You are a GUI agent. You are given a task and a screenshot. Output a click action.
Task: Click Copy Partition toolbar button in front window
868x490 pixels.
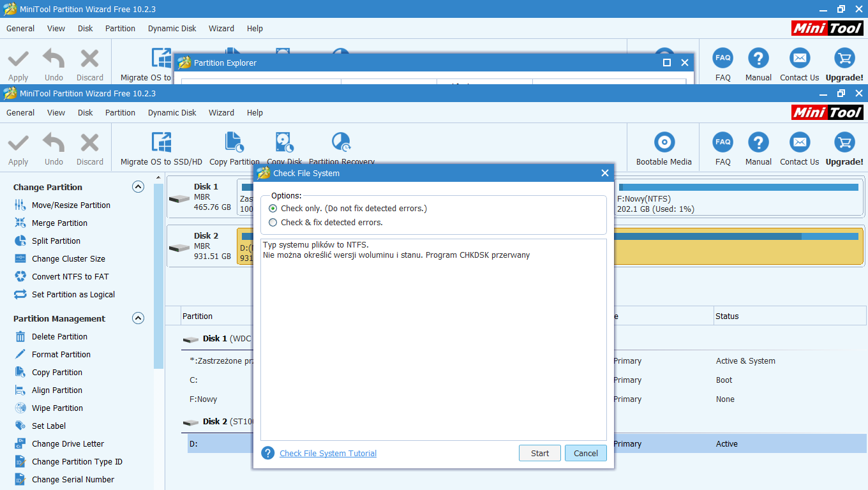(x=234, y=149)
